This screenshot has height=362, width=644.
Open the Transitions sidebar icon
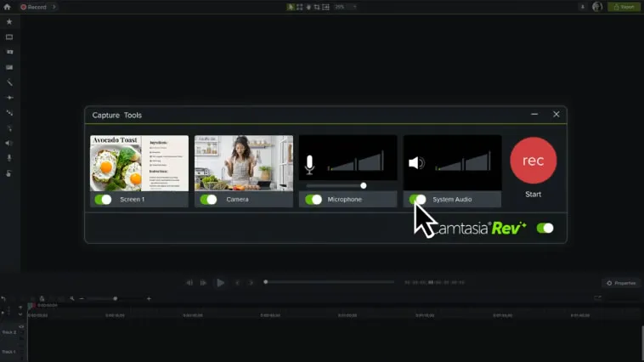[x=9, y=98]
